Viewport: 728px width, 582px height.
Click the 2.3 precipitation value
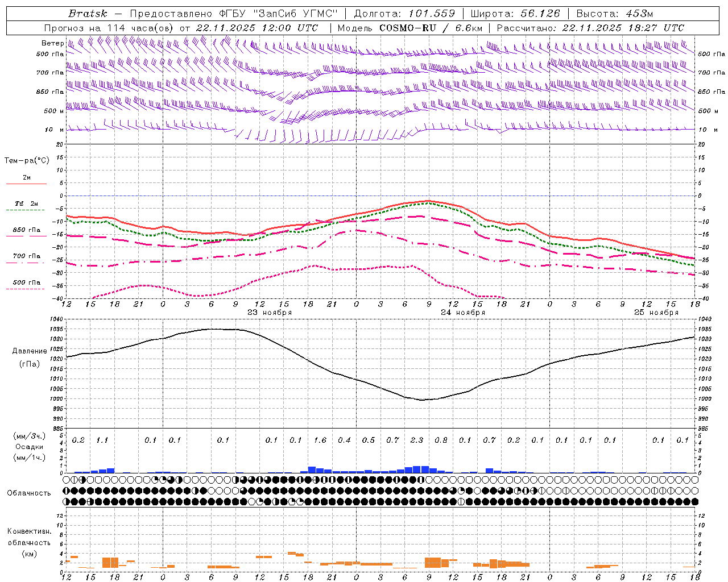(x=416, y=440)
